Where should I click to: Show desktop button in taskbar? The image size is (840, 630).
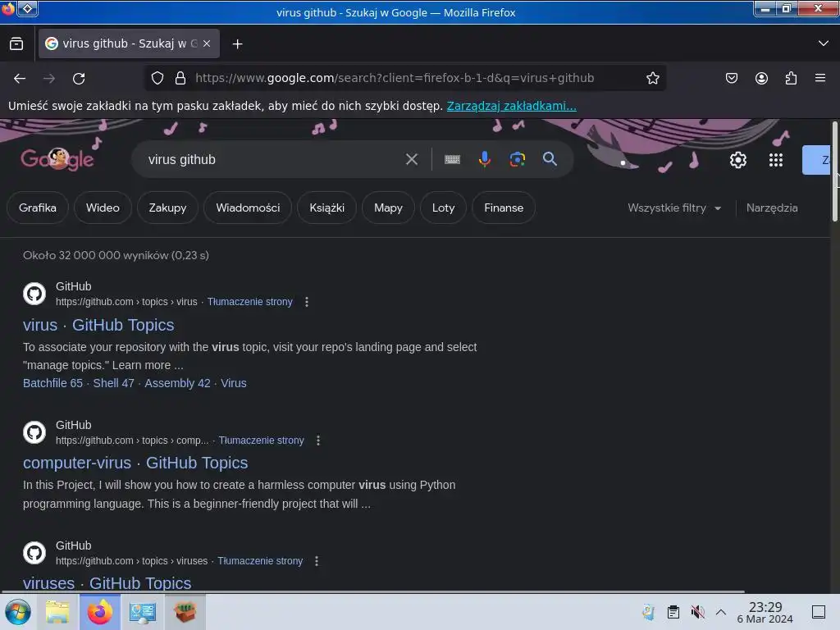click(819, 612)
